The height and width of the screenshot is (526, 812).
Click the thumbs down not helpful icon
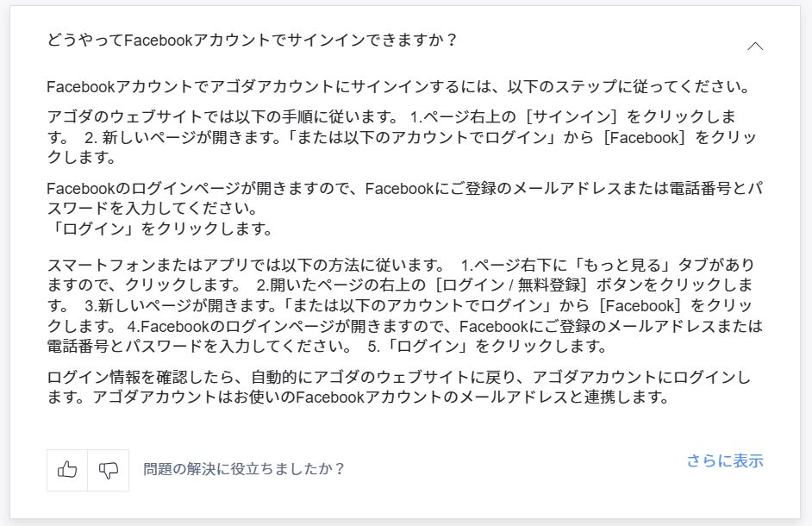tap(109, 470)
